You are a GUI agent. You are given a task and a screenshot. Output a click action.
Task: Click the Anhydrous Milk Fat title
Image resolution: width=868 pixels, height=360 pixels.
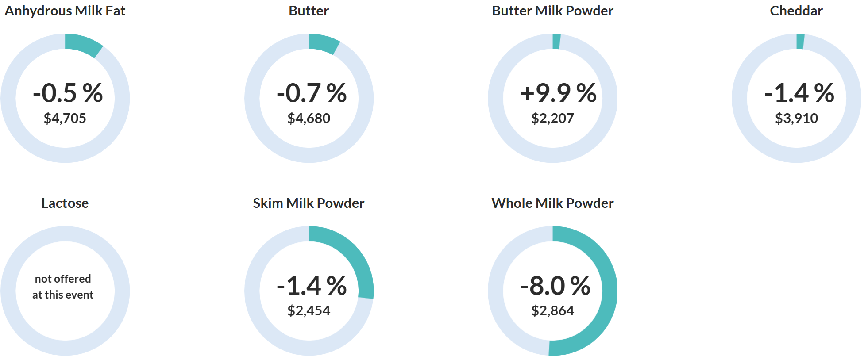65,11
